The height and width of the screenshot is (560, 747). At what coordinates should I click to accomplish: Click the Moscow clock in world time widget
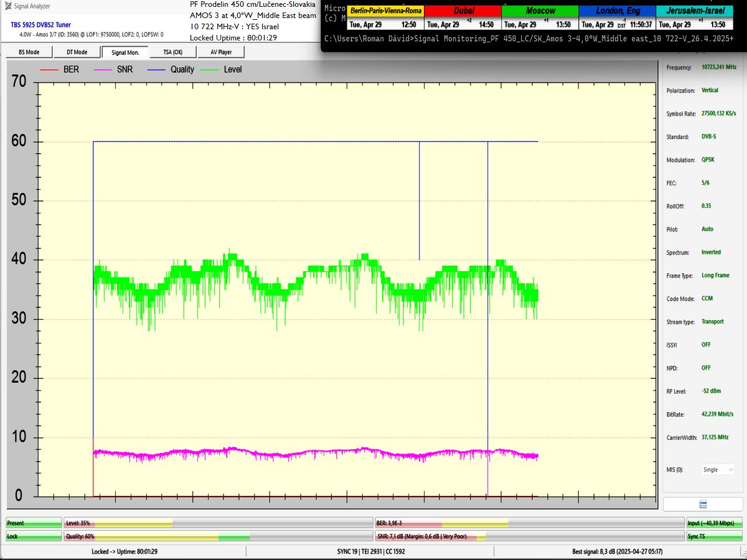(540, 19)
